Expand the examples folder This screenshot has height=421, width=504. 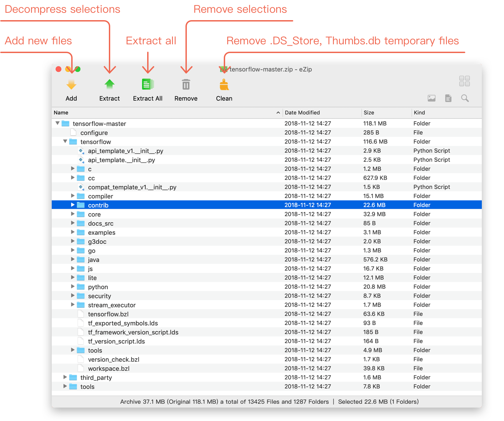pos(73,232)
